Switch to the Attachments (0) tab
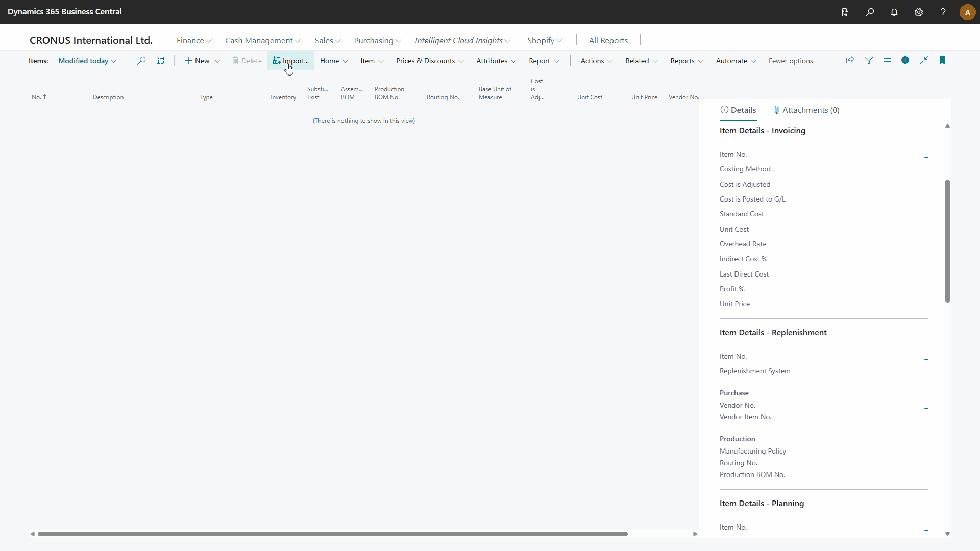 806,110
